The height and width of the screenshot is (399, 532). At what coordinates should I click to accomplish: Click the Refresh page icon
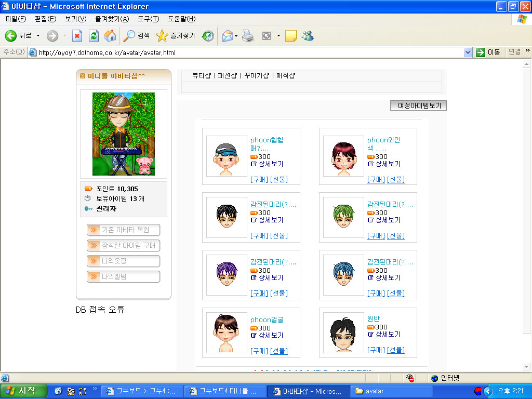coord(94,36)
